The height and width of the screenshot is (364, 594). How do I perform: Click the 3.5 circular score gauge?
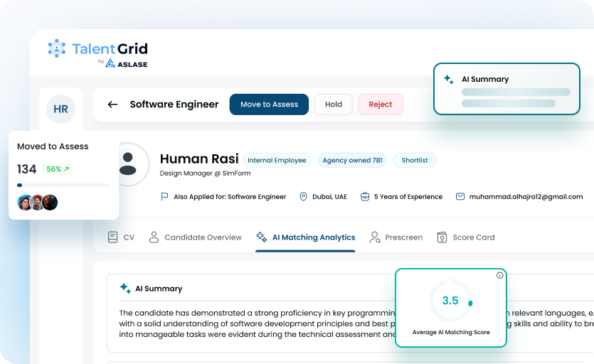point(451,301)
